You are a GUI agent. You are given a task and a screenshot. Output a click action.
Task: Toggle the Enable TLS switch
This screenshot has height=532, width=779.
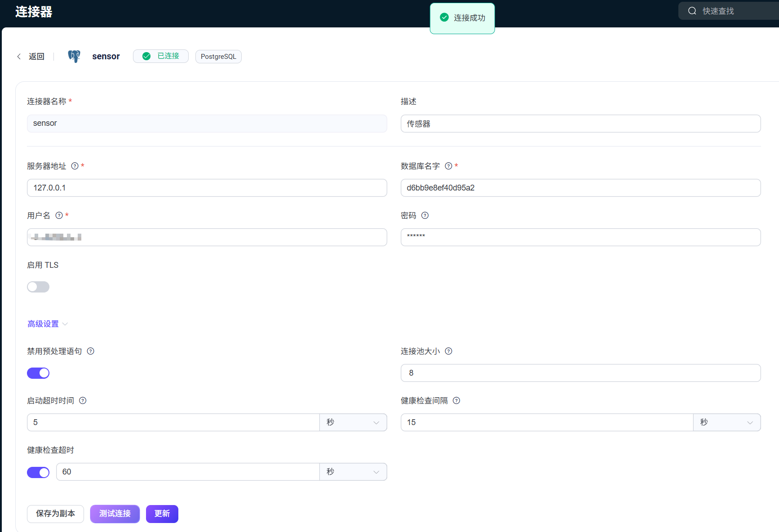pos(38,287)
